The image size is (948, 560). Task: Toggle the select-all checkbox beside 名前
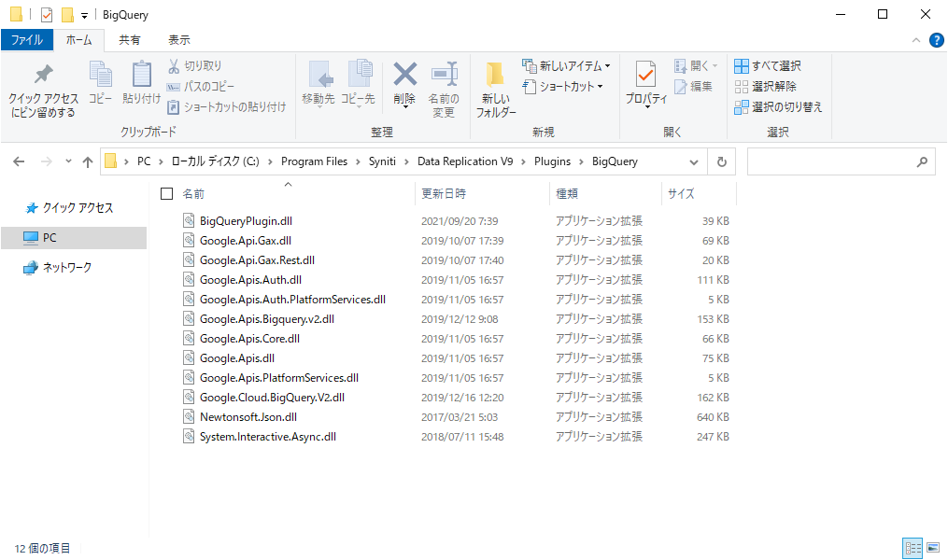point(167,194)
